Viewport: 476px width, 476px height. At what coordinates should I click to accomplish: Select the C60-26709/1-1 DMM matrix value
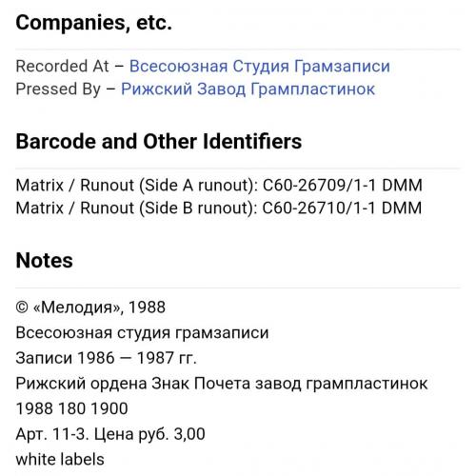coord(343,185)
